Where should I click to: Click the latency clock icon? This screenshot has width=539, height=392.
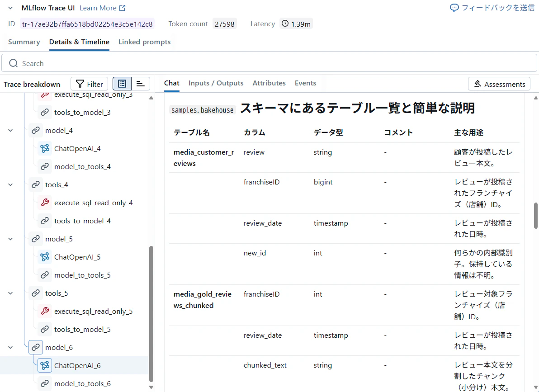[x=285, y=24]
